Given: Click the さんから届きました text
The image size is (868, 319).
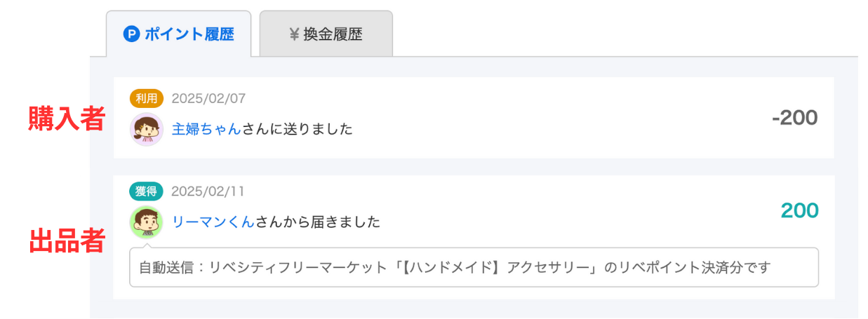Looking at the screenshot, I should click(318, 222).
